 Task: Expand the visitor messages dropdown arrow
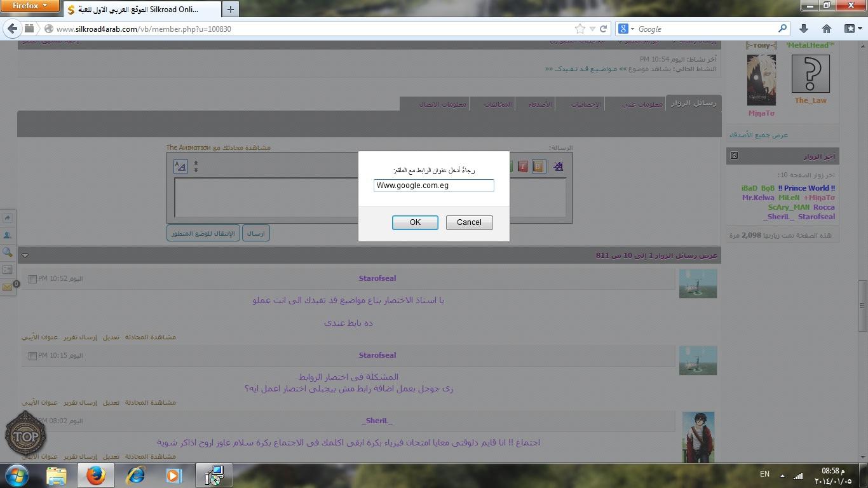pyautogui.click(x=25, y=255)
